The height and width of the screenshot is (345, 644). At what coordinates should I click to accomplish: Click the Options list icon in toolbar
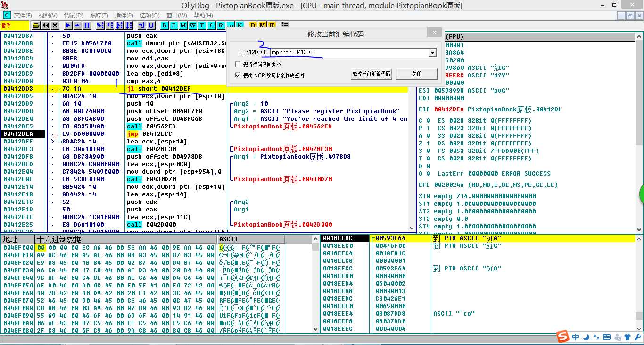point(285,25)
